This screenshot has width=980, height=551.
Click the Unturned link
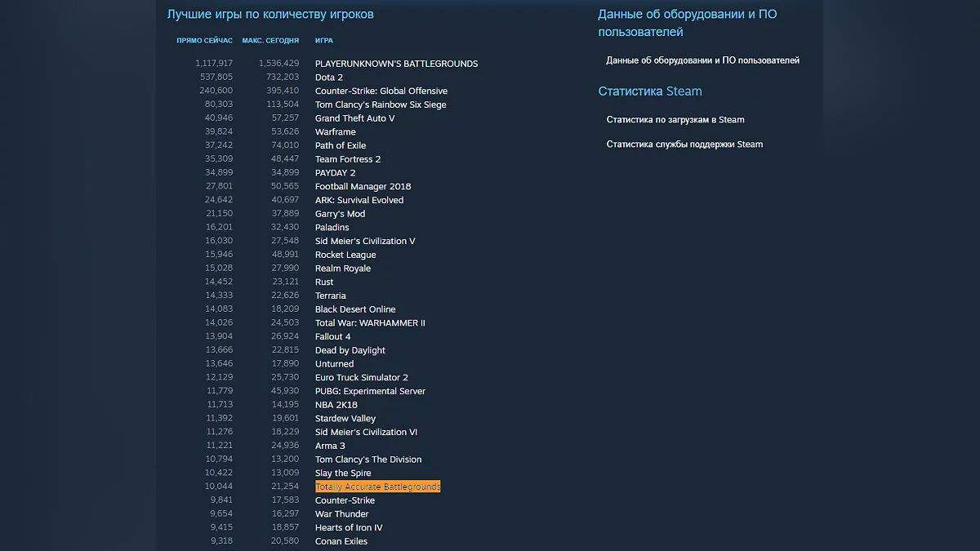point(334,364)
